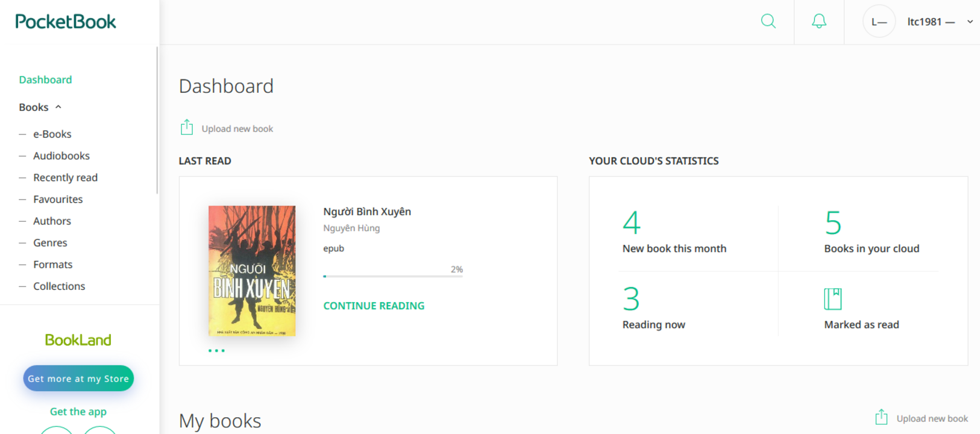Collapse the Books menu chevron
Viewport: 980px width, 434px height.
tap(58, 107)
